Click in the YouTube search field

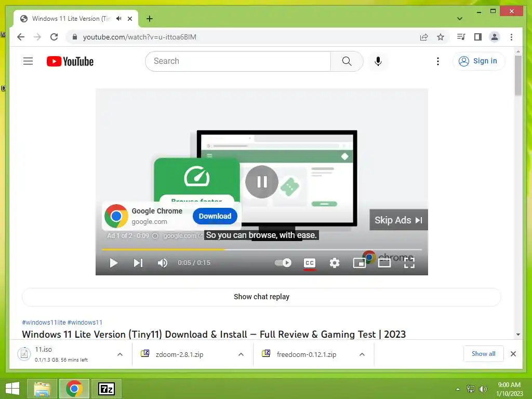point(238,61)
